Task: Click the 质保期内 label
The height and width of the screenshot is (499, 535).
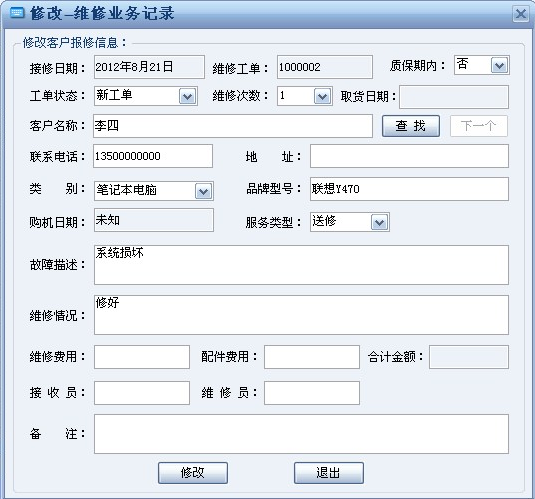Action: click(x=417, y=65)
